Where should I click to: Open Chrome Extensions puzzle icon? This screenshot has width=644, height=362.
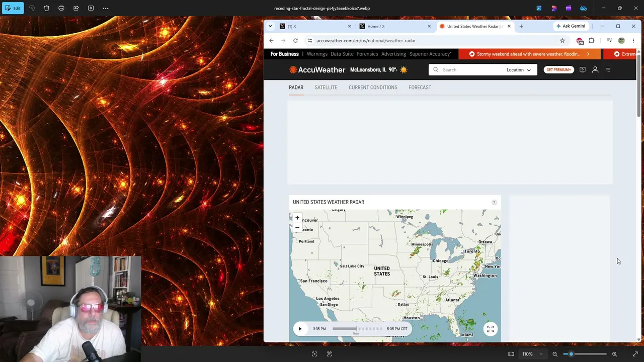[x=592, y=41]
